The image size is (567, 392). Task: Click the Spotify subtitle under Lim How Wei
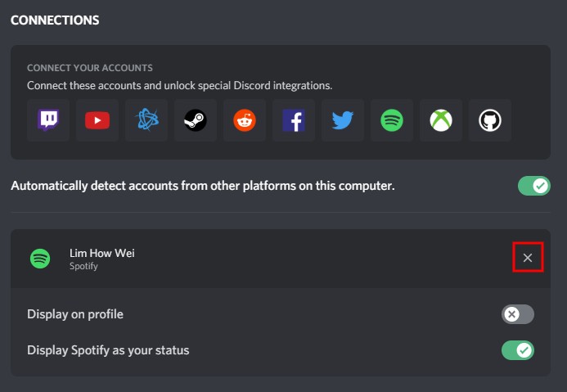83,266
